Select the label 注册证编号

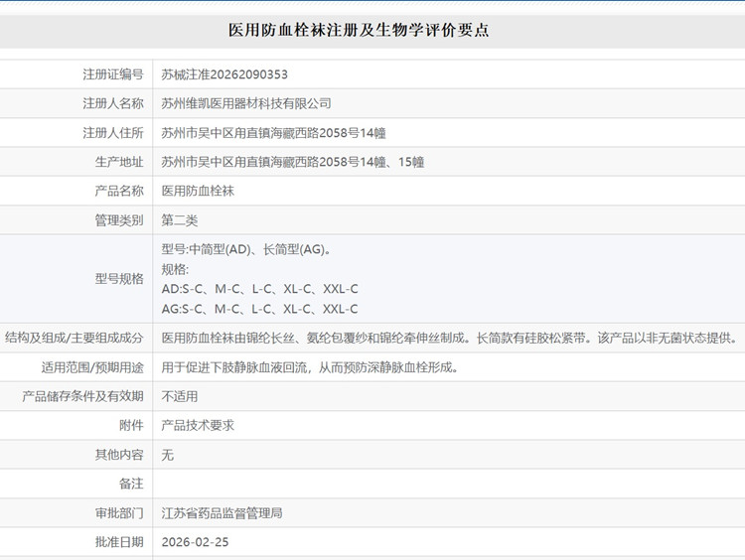point(113,74)
